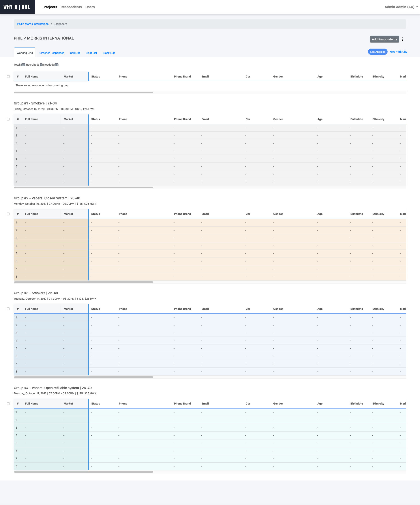
Task: Open the Respondents menu in navbar
Action: point(71,7)
